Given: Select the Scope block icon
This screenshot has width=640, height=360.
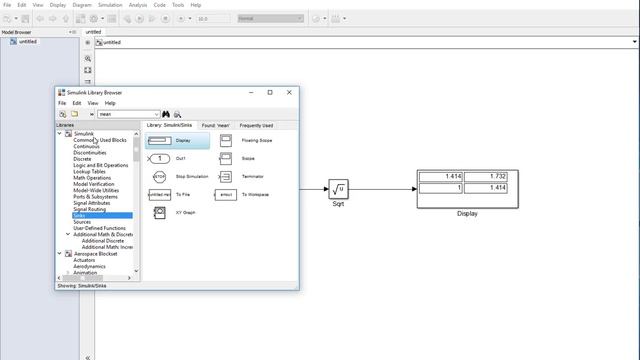Looking at the screenshot, I should [225, 158].
